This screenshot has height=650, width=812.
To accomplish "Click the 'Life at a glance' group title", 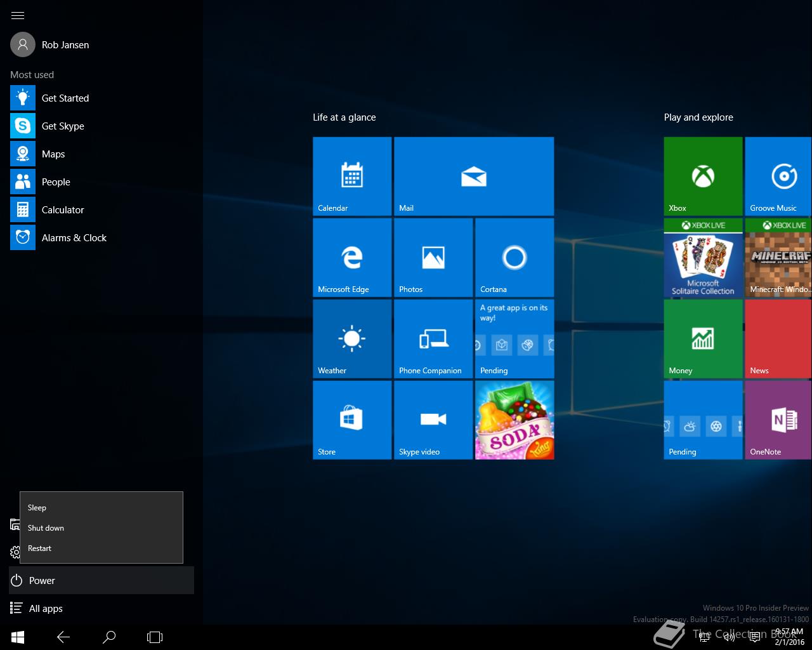I will click(344, 117).
